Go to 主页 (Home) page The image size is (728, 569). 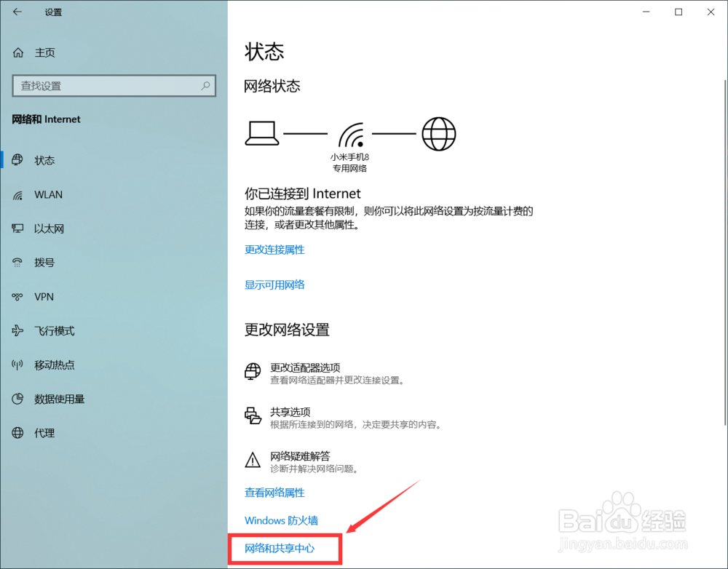(44, 52)
